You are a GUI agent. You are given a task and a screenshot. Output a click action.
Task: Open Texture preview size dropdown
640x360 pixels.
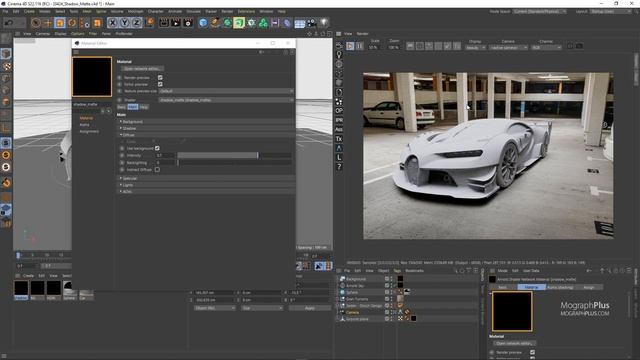point(226,91)
